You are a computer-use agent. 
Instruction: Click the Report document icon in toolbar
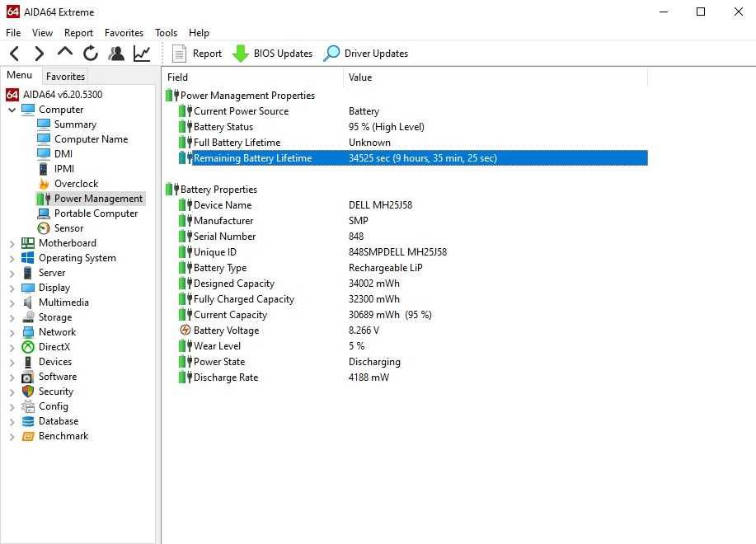pos(179,54)
